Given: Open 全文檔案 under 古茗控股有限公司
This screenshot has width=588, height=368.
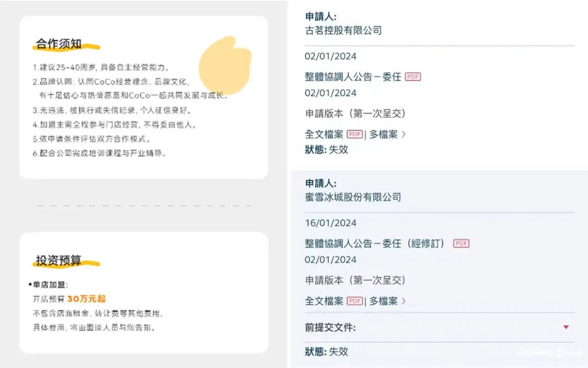Looking at the screenshot, I should (324, 134).
